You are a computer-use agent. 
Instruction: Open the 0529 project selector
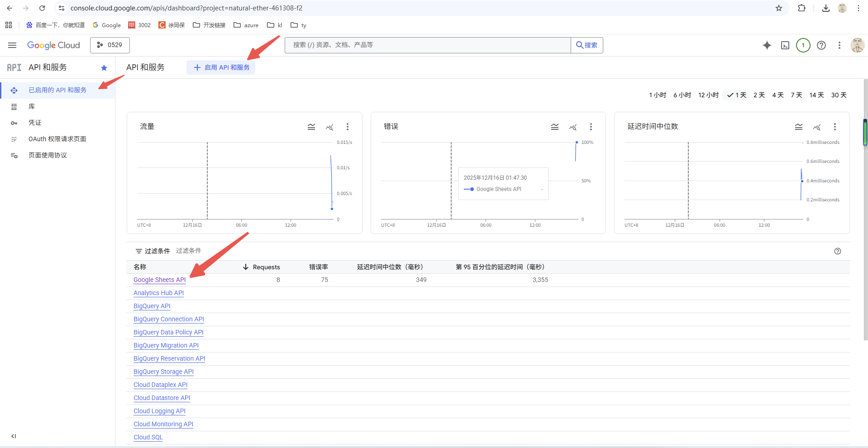[x=110, y=45]
